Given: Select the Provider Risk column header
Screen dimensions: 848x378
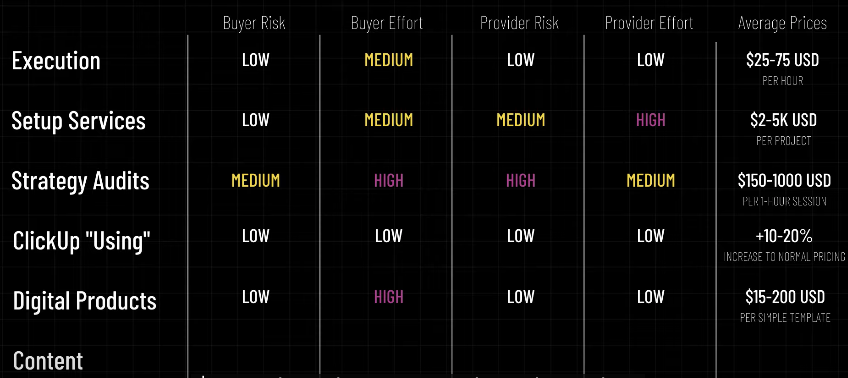Looking at the screenshot, I should coord(519,23).
